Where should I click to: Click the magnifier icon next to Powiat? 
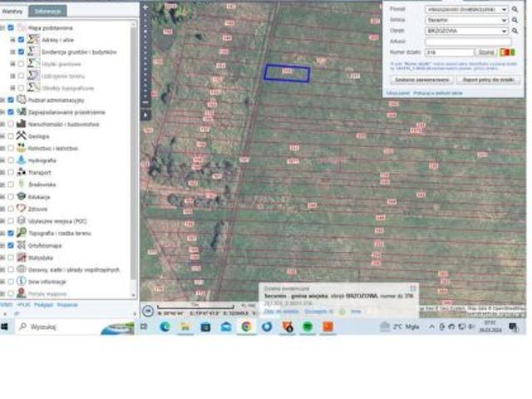coord(515,9)
